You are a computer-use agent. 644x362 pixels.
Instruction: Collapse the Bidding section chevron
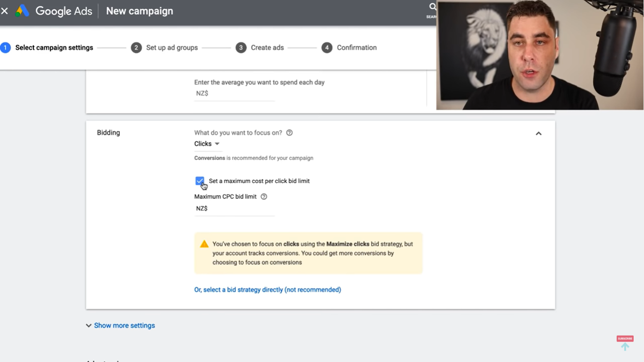(x=538, y=133)
